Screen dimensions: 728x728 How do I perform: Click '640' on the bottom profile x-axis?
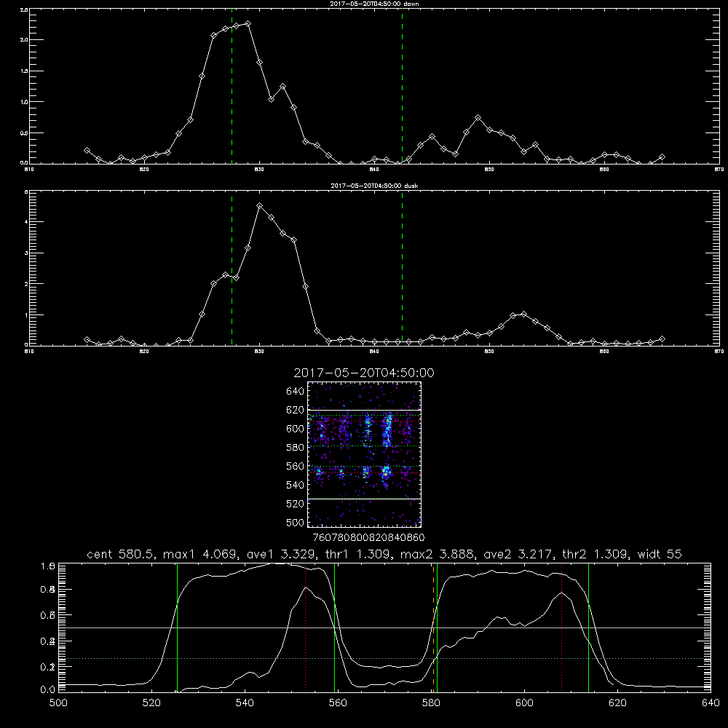point(711,703)
